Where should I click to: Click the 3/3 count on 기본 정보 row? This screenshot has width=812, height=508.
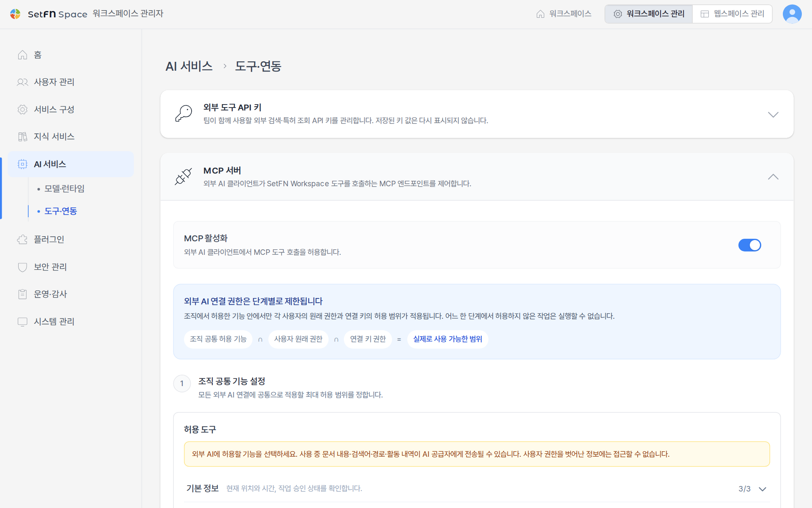coord(744,489)
